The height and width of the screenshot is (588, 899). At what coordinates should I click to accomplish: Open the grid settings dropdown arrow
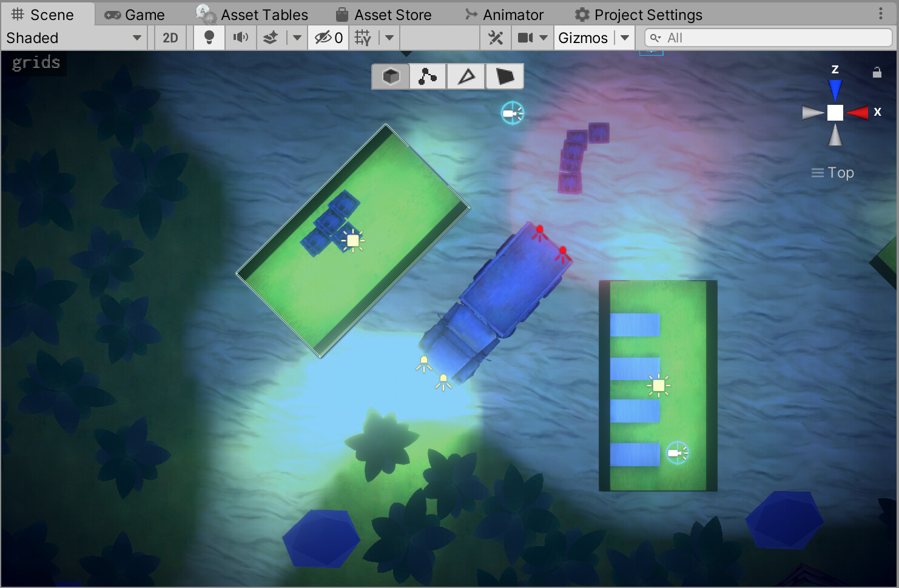pyautogui.click(x=389, y=38)
